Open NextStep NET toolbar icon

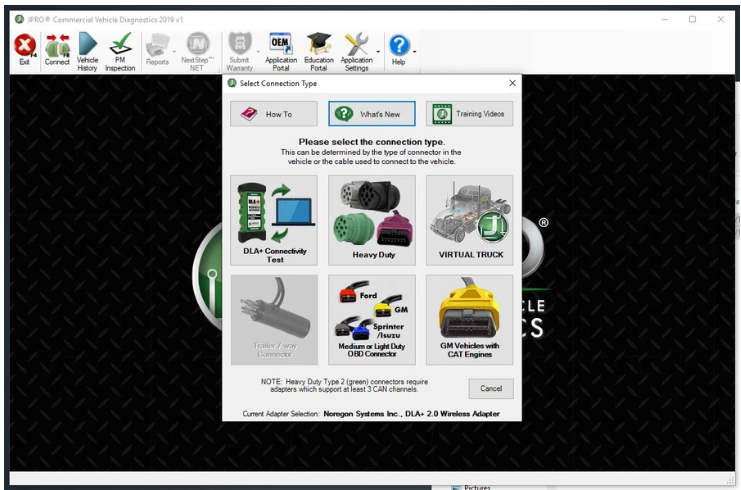(197, 52)
